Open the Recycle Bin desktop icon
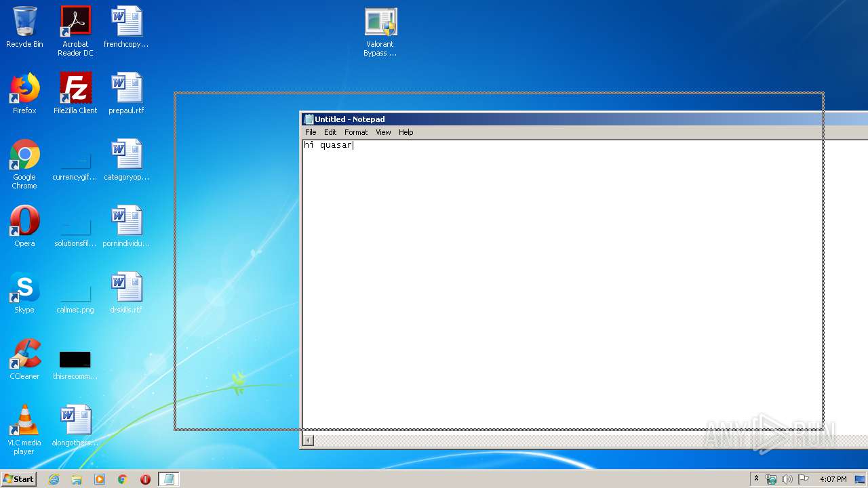This screenshot has height=488, width=868. [x=24, y=27]
